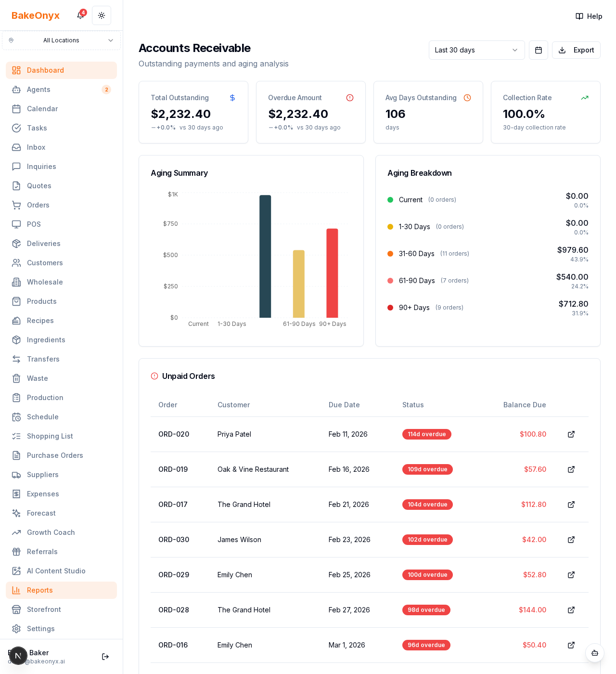Click the dark teal chart bar
The width and height of the screenshot is (616, 674).
pyautogui.click(x=265, y=256)
